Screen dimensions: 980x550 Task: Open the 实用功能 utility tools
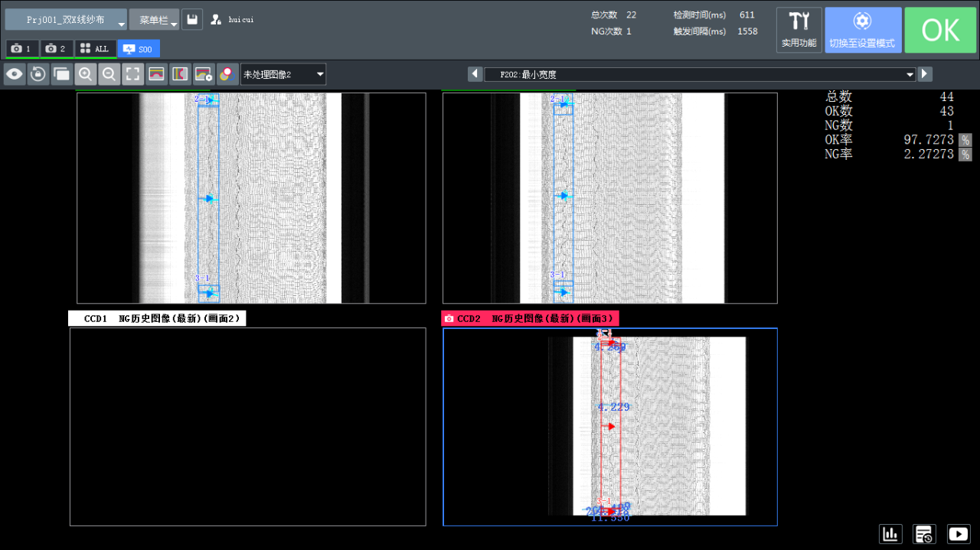(x=799, y=30)
